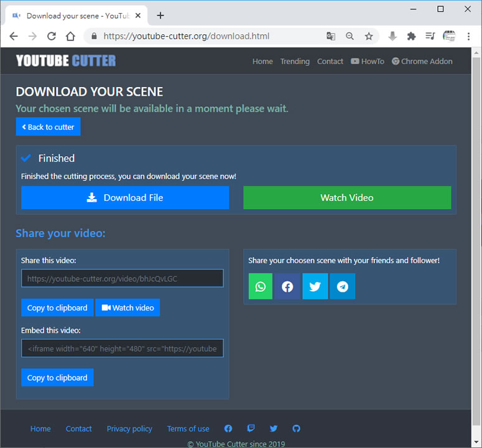The image size is (482, 448).
Task: Open the Extensions puzzle icon
Action: (x=411, y=36)
